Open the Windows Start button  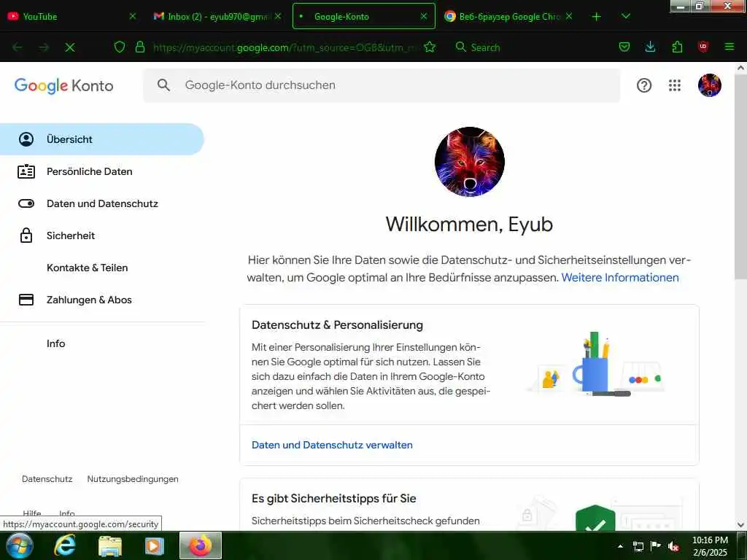18,545
